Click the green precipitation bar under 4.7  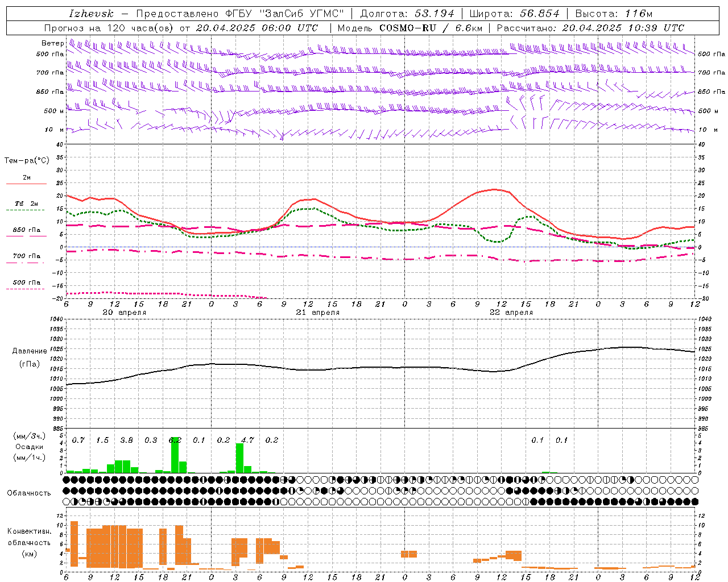pyautogui.click(x=239, y=458)
